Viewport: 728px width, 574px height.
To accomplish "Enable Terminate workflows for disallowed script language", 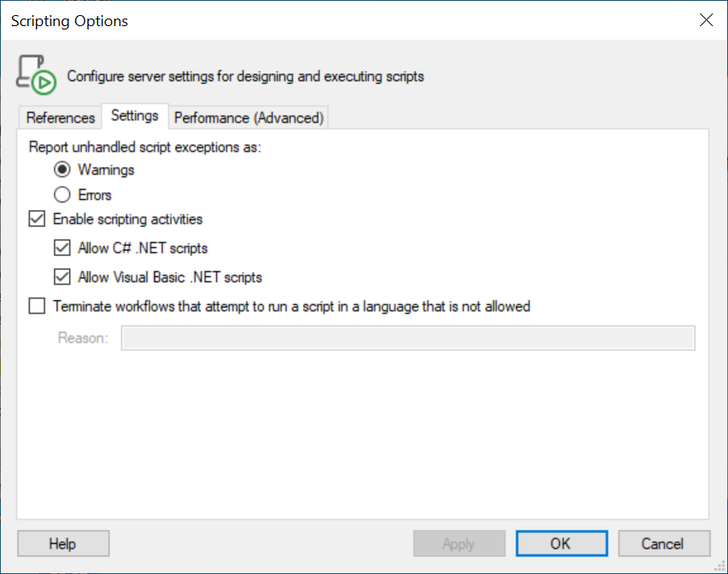I will point(37,307).
